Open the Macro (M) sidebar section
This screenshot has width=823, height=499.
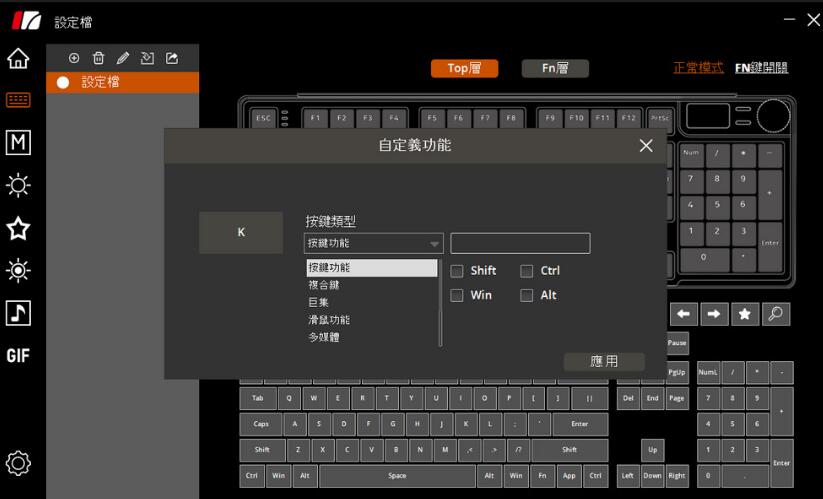pyautogui.click(x=18, y=142)
